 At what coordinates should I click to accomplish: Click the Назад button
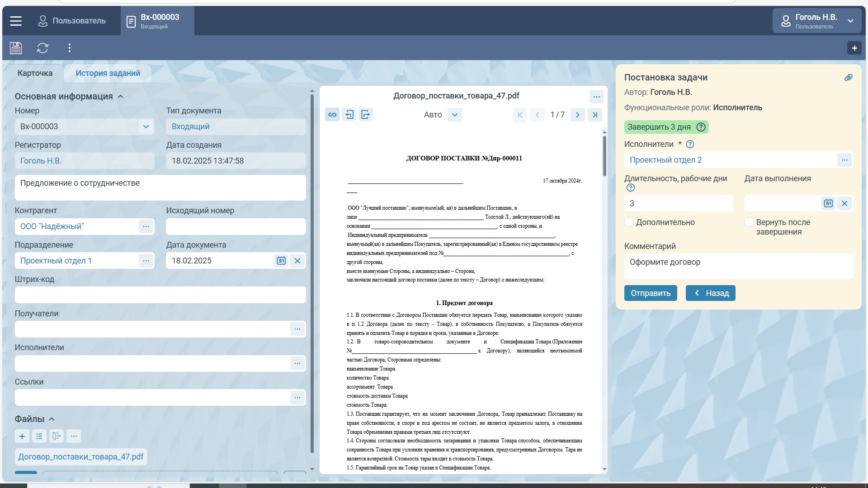710,293
